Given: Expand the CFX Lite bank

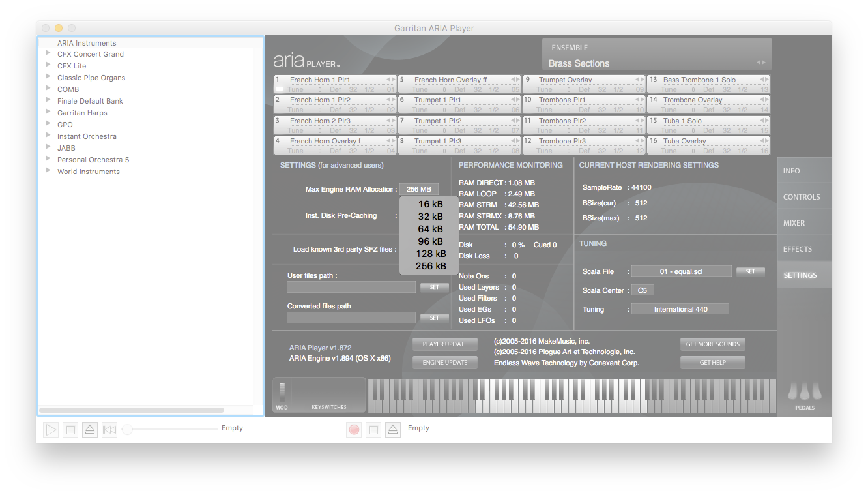Looking at the screenshot, I should (48, 66).
